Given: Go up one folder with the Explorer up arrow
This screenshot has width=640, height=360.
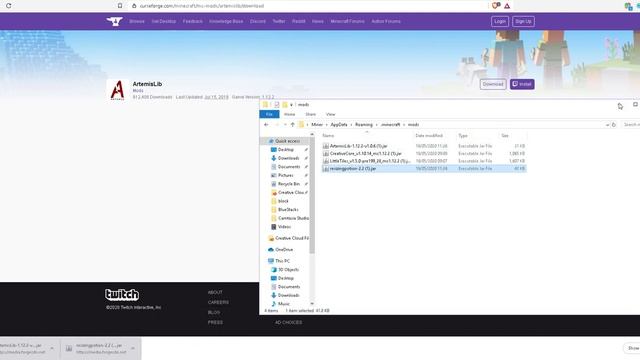Looking at the screenshot, I should tap(292, 124).
